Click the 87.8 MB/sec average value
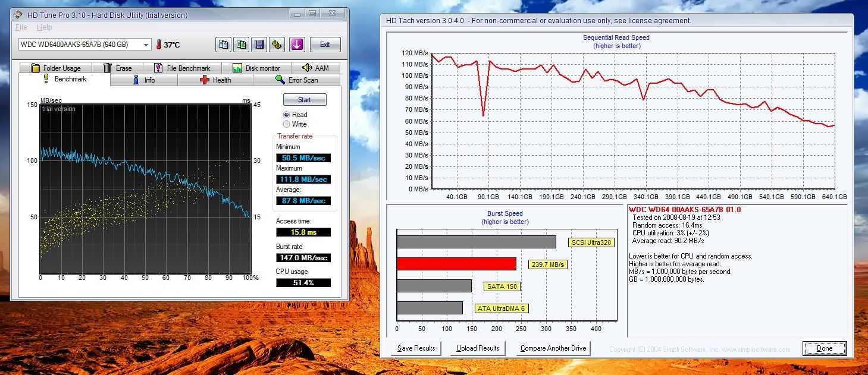The height and width of the screenshot is (375, 868). click(x=303, y=201)
